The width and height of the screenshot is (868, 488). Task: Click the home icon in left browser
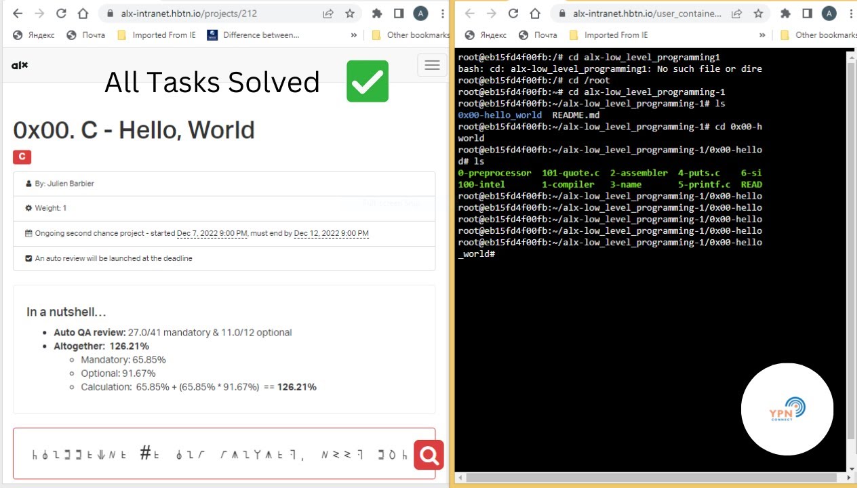[x=83, y=14]
